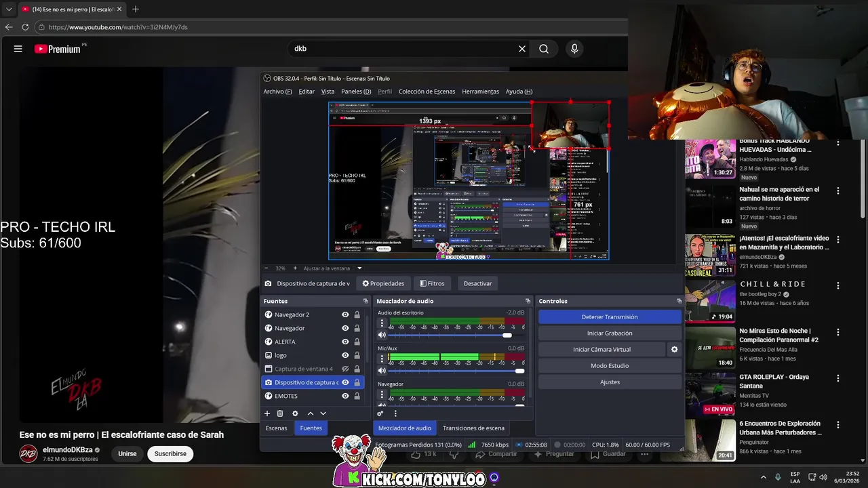This screenshot has height=488, width=868.
Task: Move selected source up arrow
Action: (311, 413)
